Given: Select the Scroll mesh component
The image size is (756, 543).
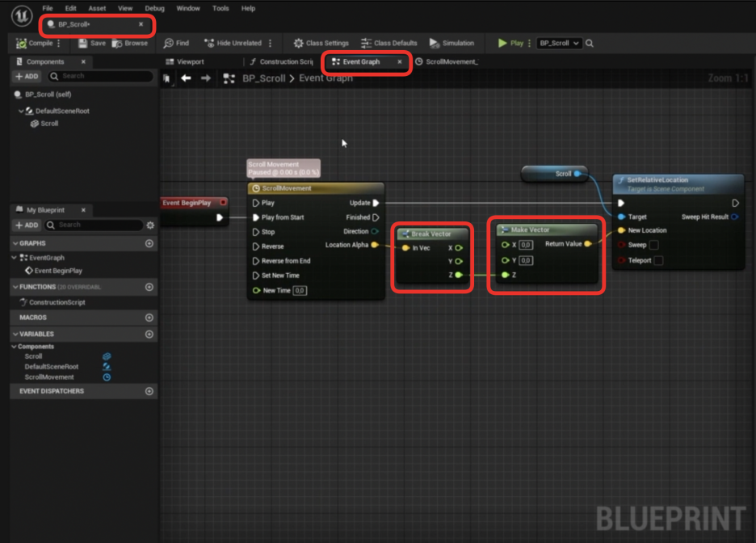Looking at the screenshot, I should tap(44, 124).
